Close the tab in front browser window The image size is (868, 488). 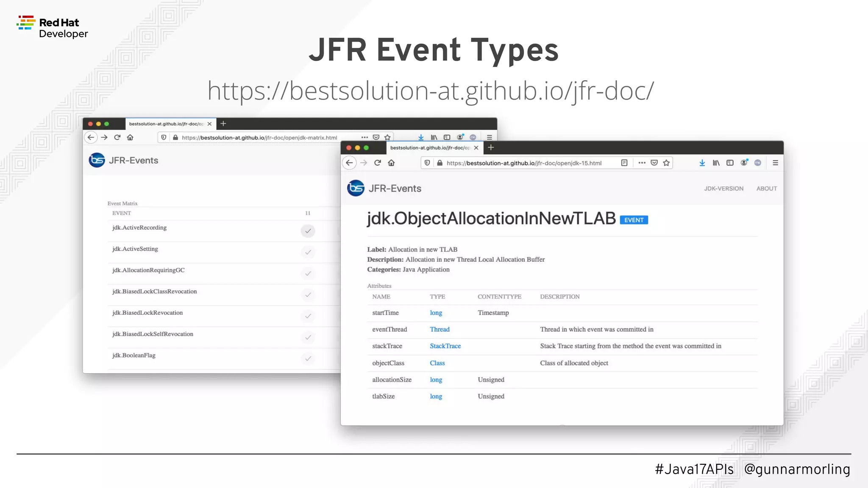pos(476,148)
